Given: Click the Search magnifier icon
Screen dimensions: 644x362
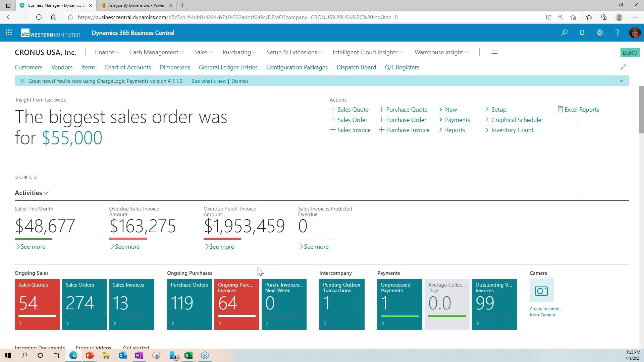Looking at the screenshot, I should click(x=565, y=32).
